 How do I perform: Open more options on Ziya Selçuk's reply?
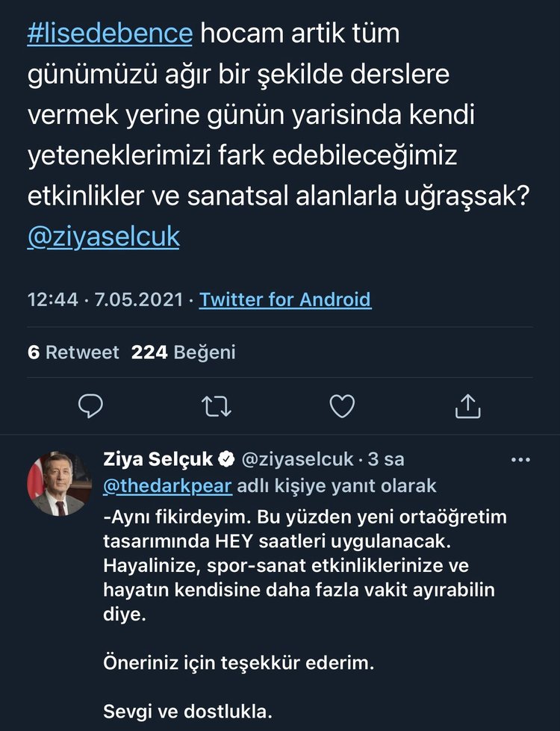(519, 460)
